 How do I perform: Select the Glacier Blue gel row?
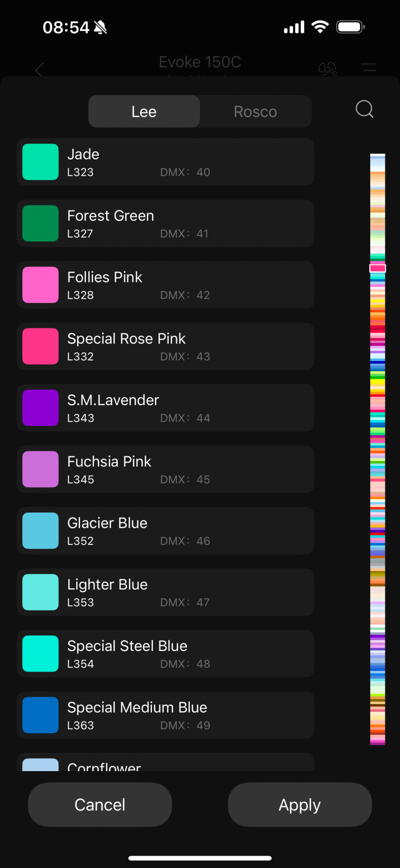point(165,531)
